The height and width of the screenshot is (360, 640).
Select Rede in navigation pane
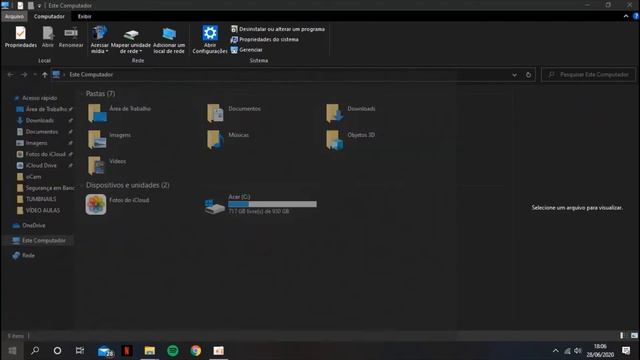28,256
